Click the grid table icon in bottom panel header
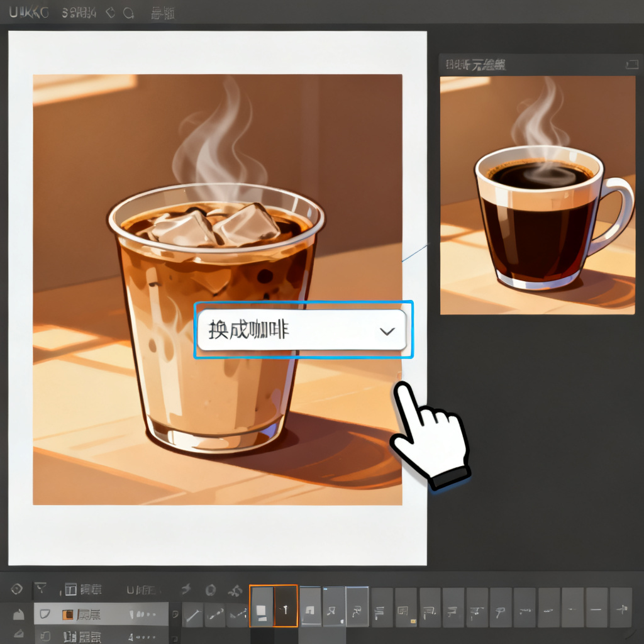This screenshot has width=644, height=644. tap(70, 590)
